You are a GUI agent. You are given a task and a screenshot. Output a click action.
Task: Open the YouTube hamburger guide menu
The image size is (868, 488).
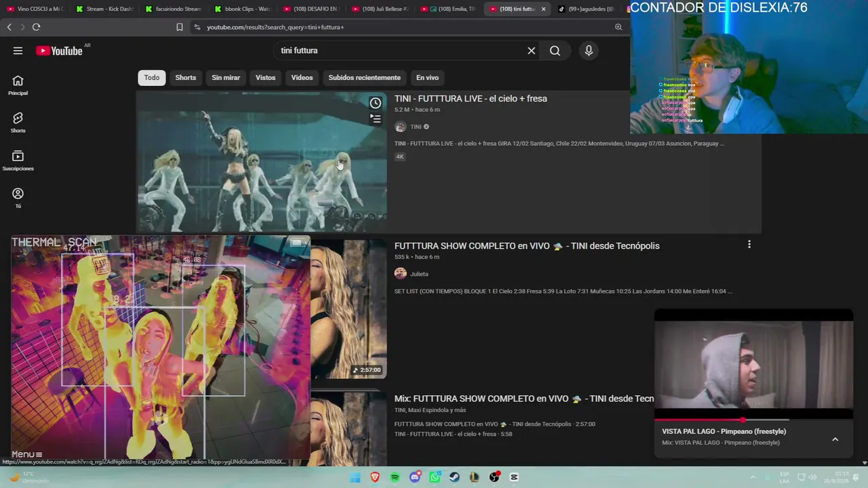pyautogui.click(x=18, y=51)
